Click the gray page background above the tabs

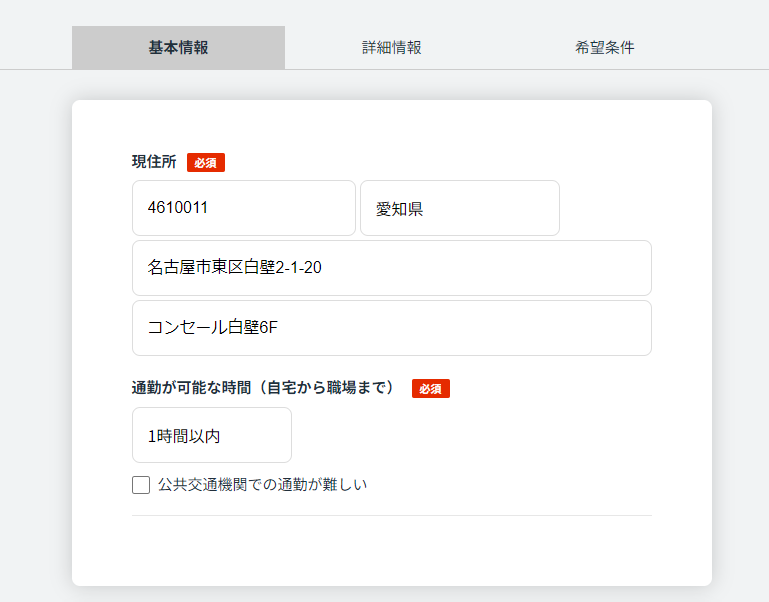384,12
